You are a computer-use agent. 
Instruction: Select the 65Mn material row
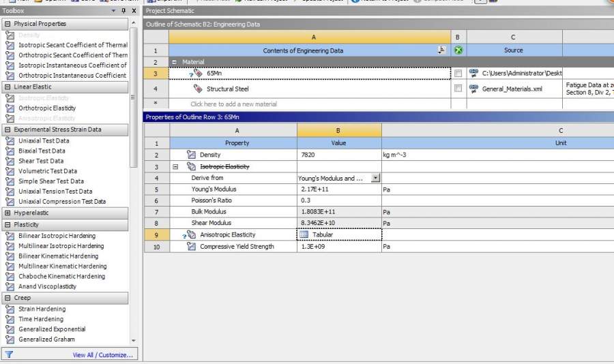pyautogui.click(x=310, y=73)
